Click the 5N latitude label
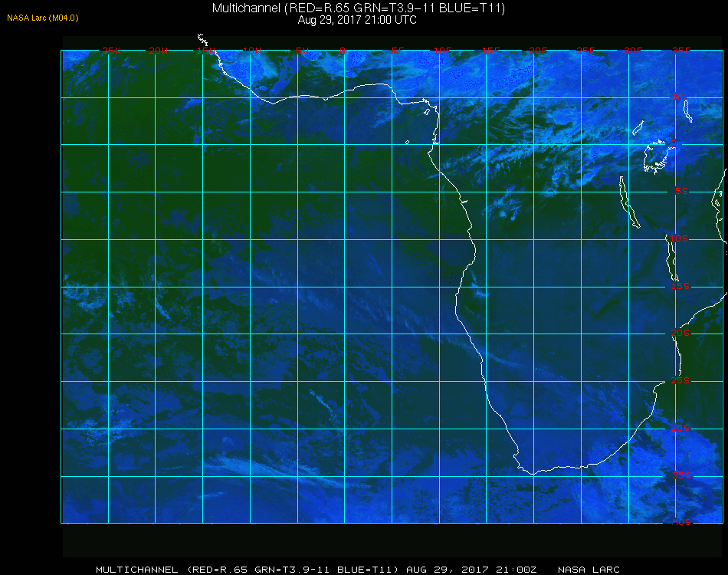The image size is (728, 575). pyautogui.click(x=680, y=97)
